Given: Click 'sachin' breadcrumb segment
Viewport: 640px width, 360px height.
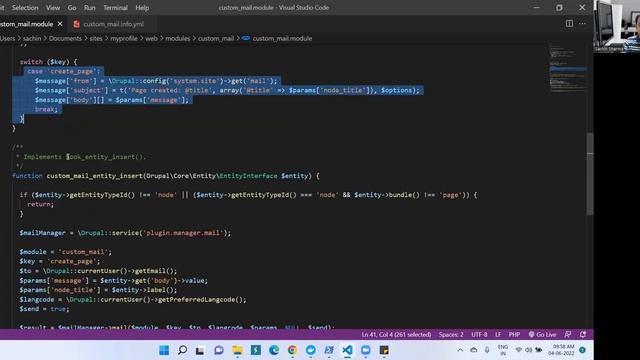Looking at the screenshot, I should pyautogui.click(x=32, y=38).
